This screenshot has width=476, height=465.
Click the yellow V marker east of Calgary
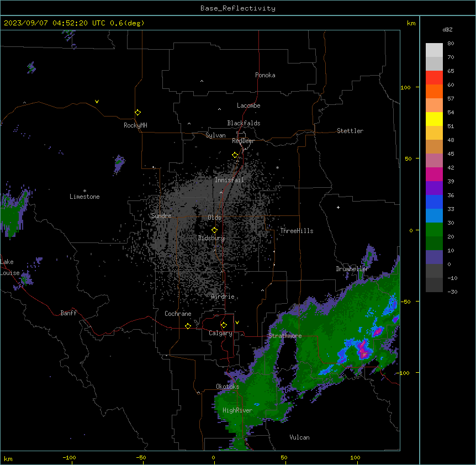(237, 323)
